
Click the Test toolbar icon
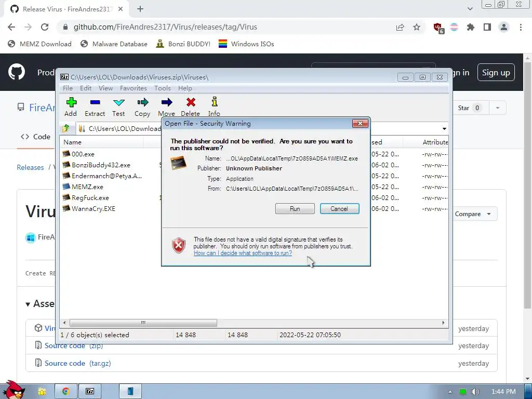pos(119,107)
